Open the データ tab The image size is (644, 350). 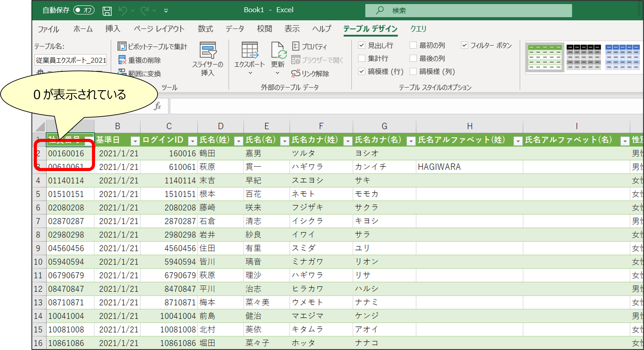234,29
